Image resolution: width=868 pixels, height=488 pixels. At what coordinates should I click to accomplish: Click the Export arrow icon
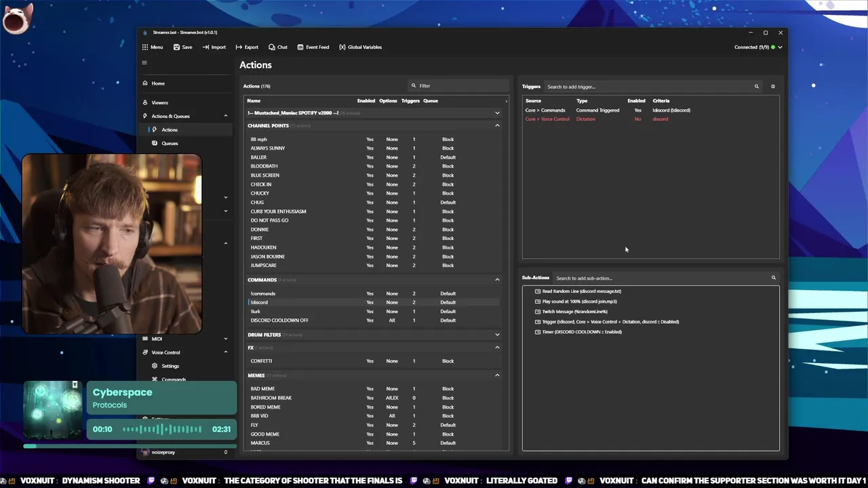[x=239, y=47]
